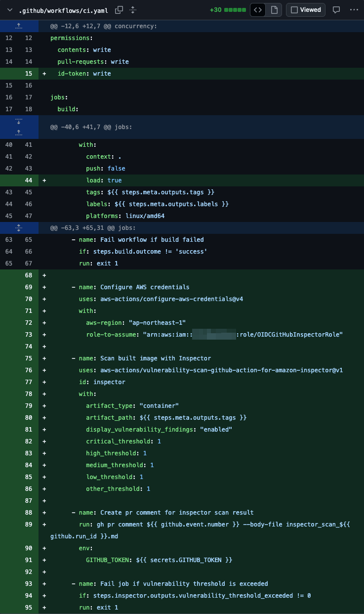This screenshot has height=614, width=364.
Task: Click line number 95 at the bottom
Action: point(28,608)
